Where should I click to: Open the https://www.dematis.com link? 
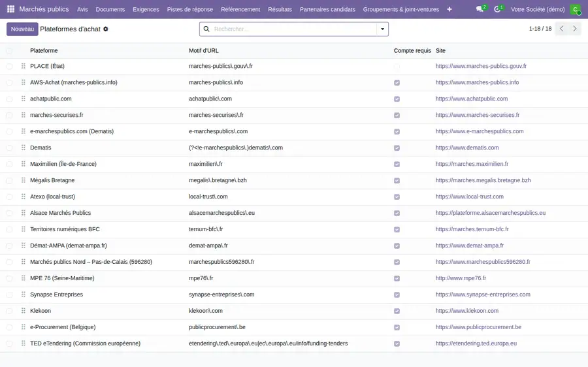pos(467,148)
